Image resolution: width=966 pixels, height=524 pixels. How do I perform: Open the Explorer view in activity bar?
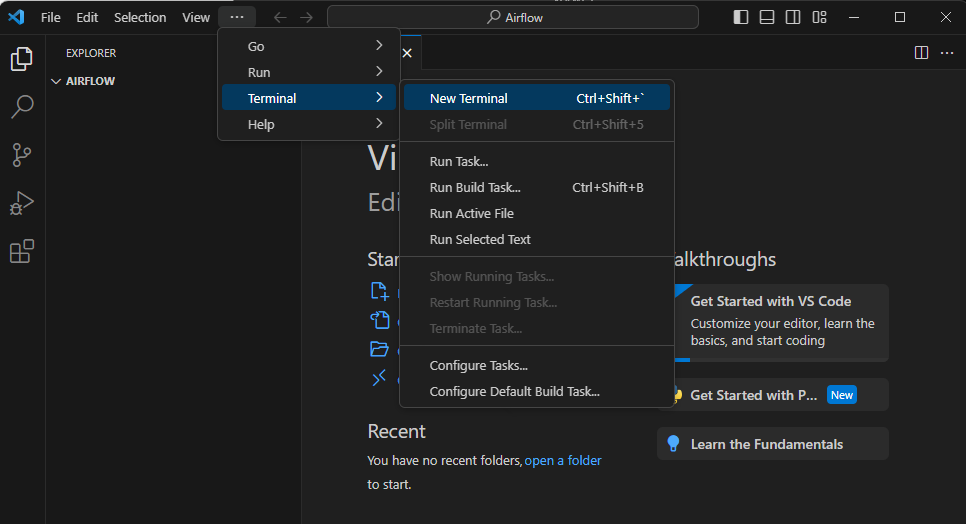(x=22, y=59)
